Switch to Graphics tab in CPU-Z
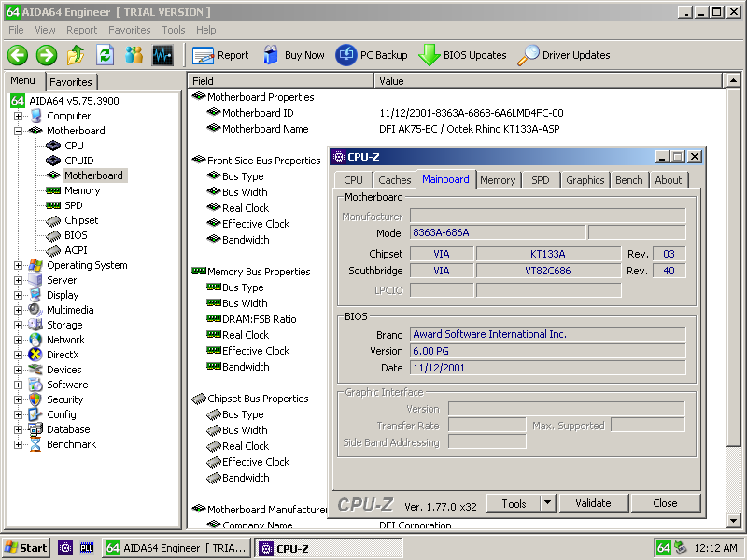Screen dimensions: 747x560 [x=585, y=180]
